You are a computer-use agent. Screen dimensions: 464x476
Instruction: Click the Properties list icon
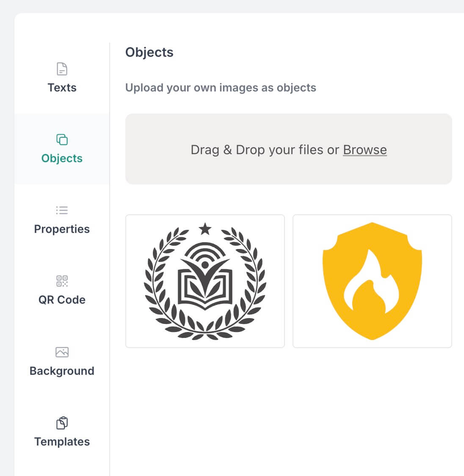[x=62, y=210]
